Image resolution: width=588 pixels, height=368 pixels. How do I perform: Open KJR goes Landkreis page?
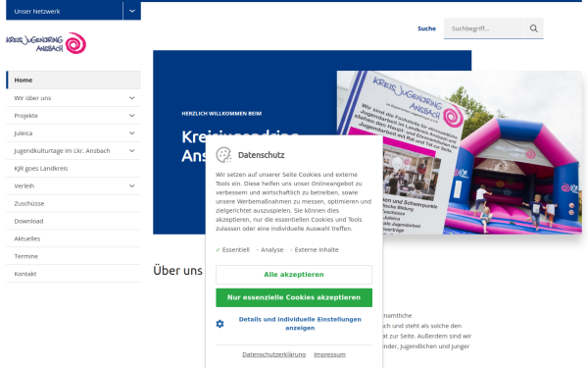coord(41,169)
